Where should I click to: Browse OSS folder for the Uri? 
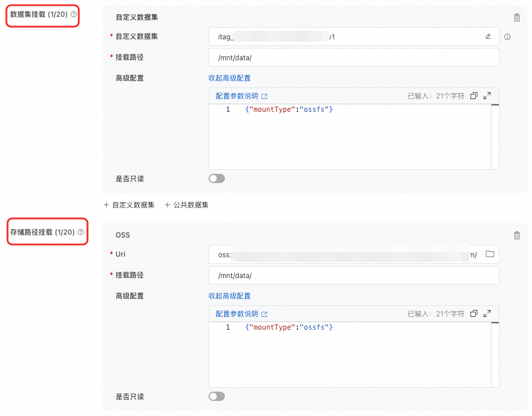point(490,254)
